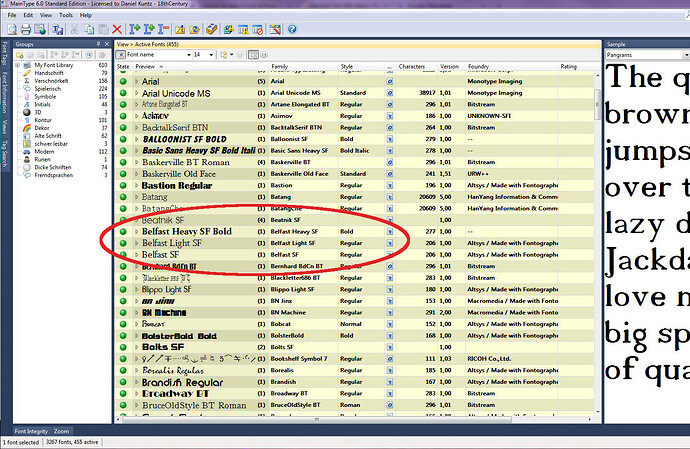Viewport: 690px width, 449px height.
Task: Select the Fremdsprachen group
Action: coord(54,175)
